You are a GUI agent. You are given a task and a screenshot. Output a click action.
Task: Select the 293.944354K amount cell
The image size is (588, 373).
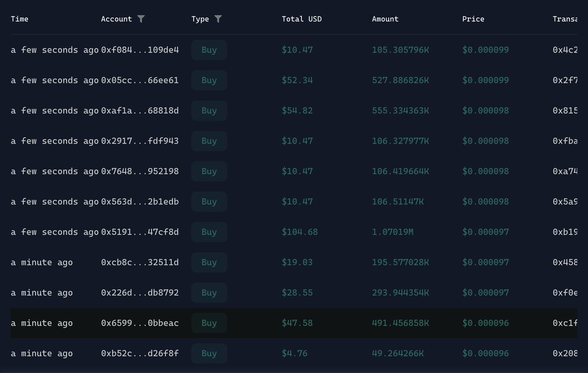(x=401, y=293)
